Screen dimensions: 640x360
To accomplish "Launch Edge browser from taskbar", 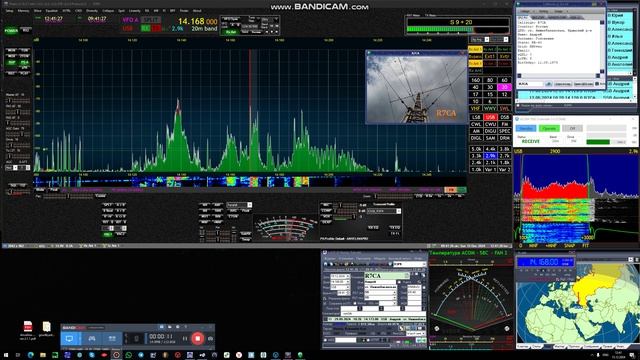I will point(31,355).
